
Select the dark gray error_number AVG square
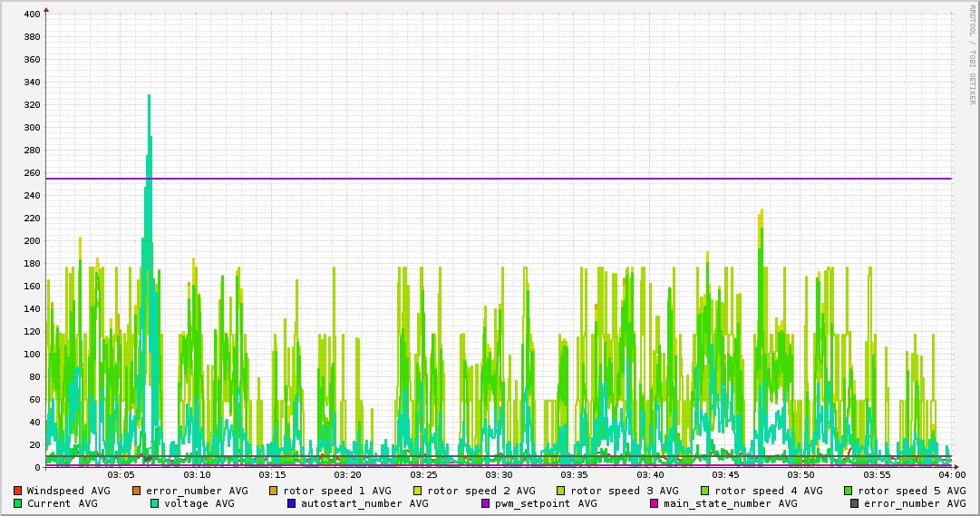tap(855, 503)
